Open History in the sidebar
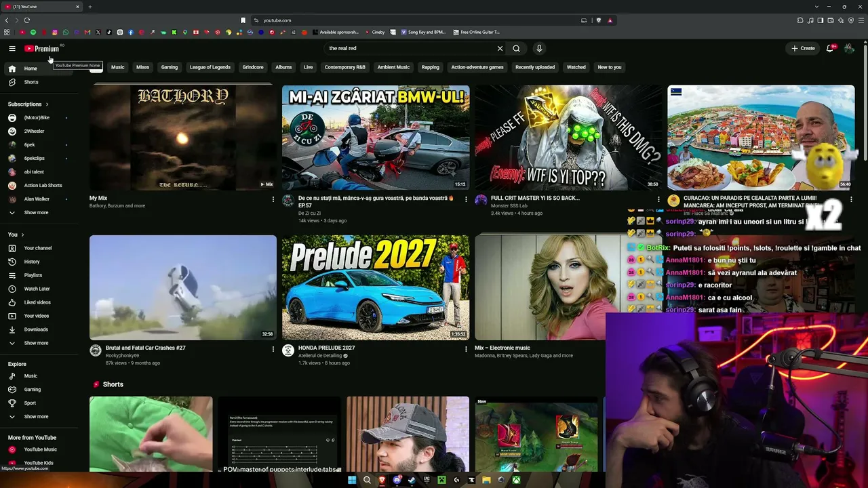868x488 pixels. [x=38, y=262]
